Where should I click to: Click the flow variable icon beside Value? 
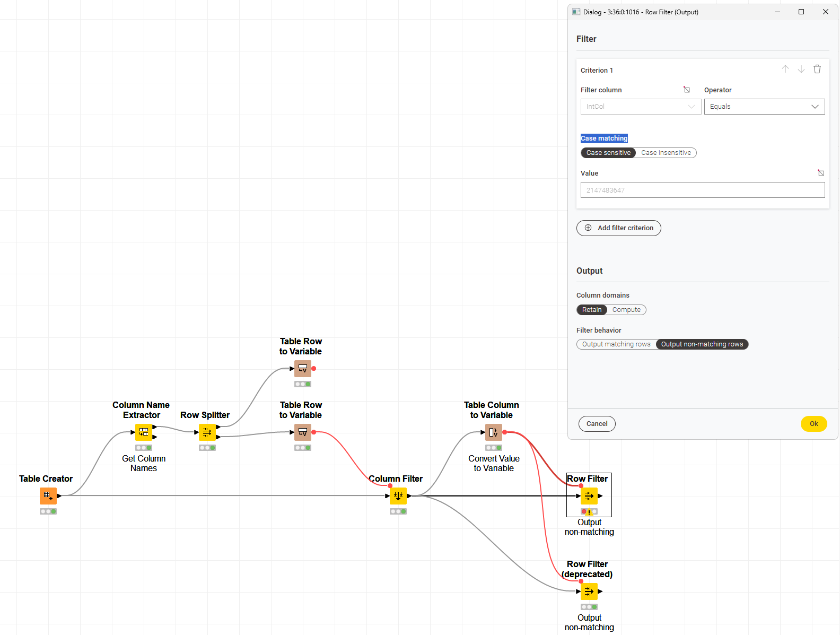click(x=821, y=173)
